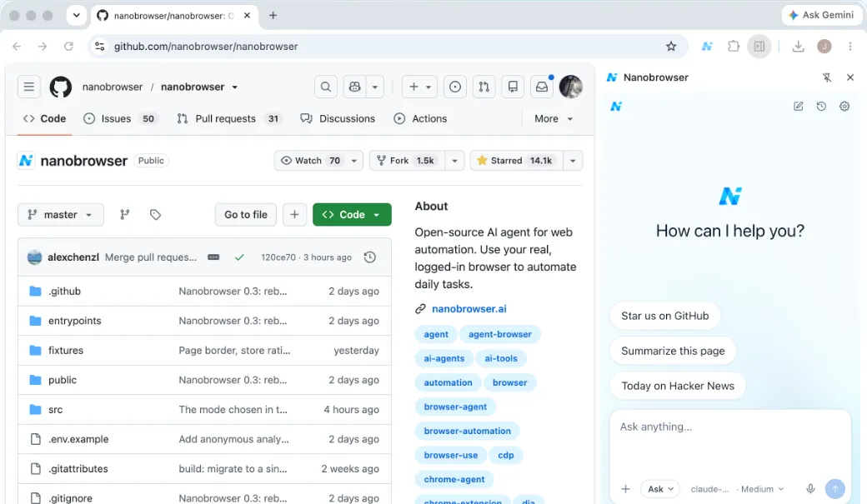Screen dimensions: 867x504
Task: Click the Nanobrowser extension icon in toolbar
Action: click(x=707, y=47)
